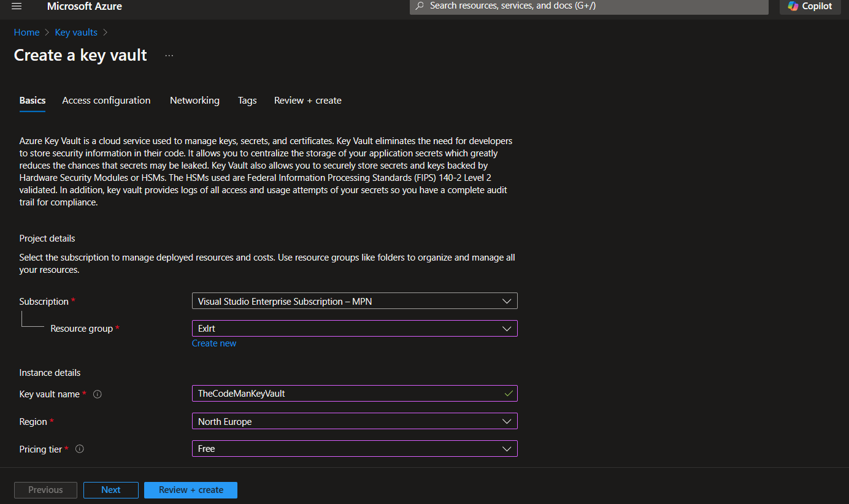Click the blue Review + create button
Screen dimensions: 849x504
point(191,490)
